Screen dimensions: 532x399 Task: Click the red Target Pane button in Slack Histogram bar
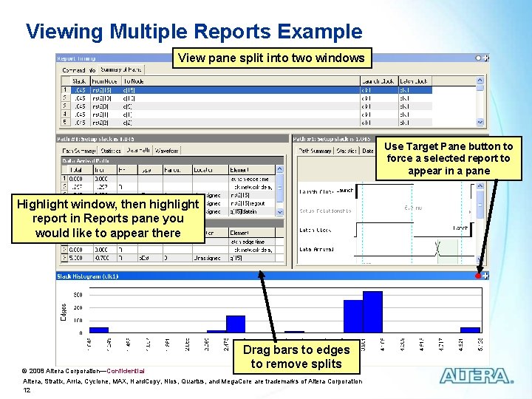478,276
